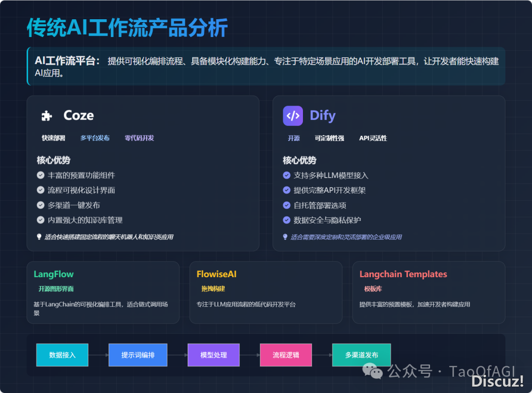Click the lightbulb icon in Dify card
The width and height of the screenshot is (532, 393).
click(x=285, y=237)
